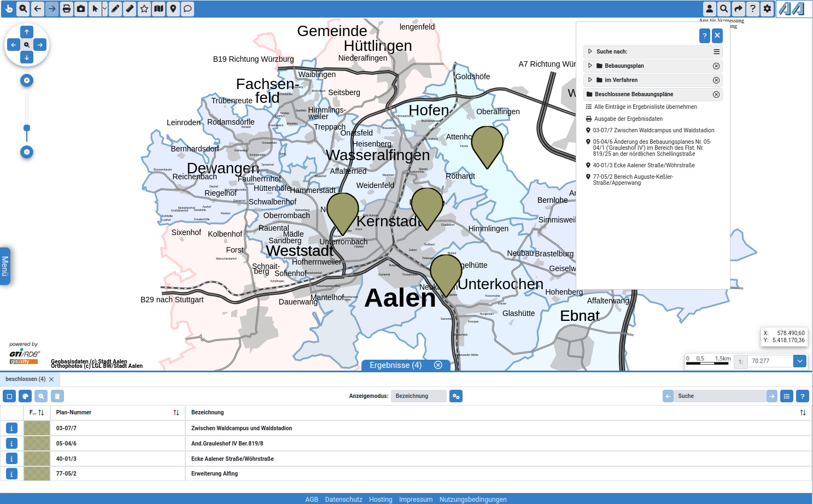Click the print map icon
The height and width of the screenshot is (504, 813).
(x=66, y=9)
